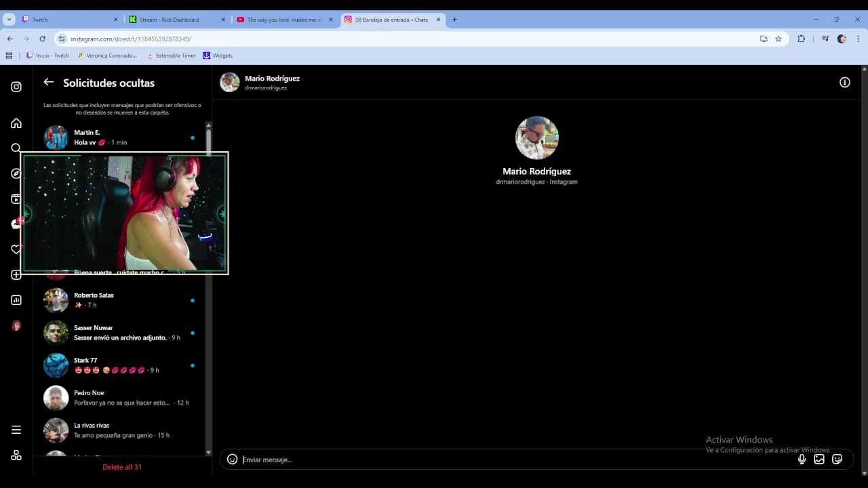View site information icon in address bar

pyautogui.click(x=62, y=39)
